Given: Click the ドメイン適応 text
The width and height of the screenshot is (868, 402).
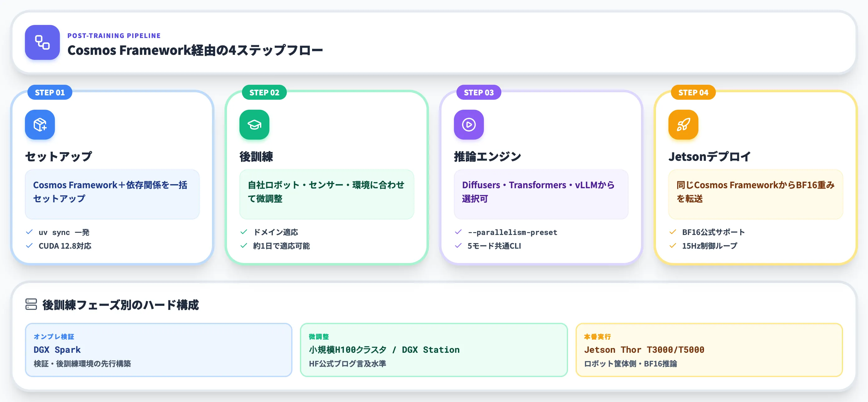Looking at the screenshot, I should click(x=276, y=232).
